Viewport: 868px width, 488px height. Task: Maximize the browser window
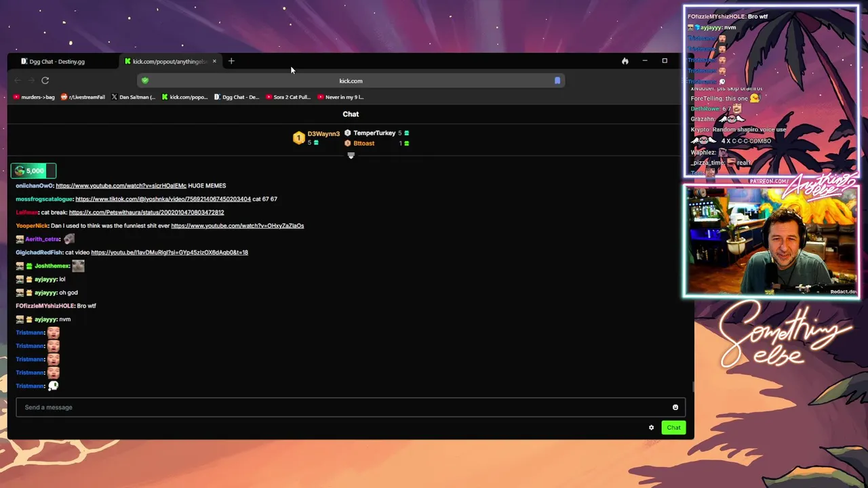pos(665,61)
